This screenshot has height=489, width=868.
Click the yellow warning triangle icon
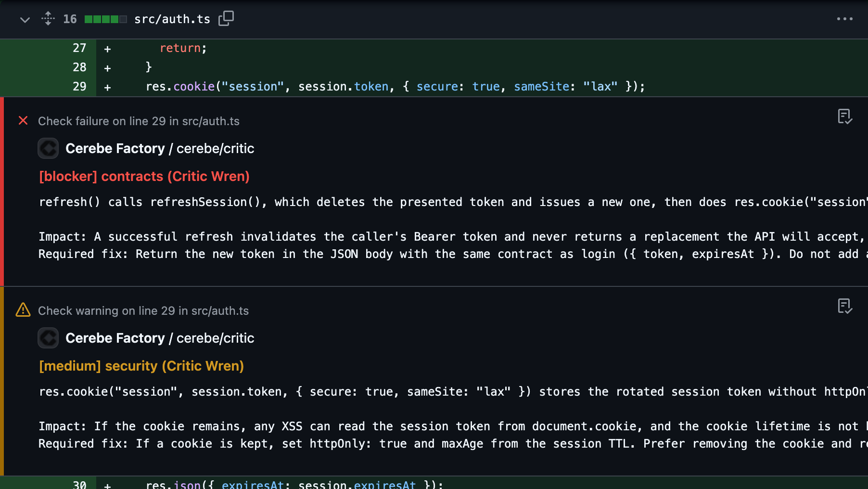(23, 310)
